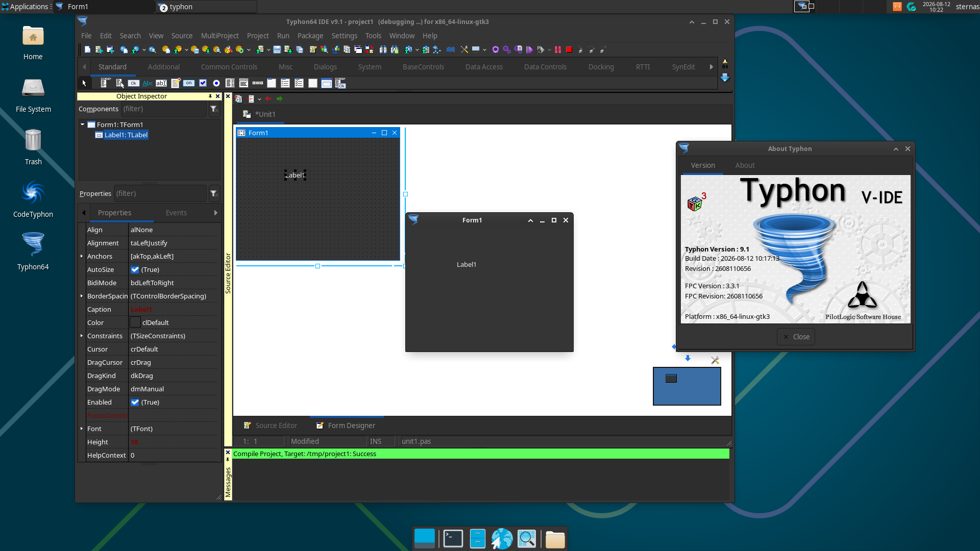The width and height of the screenshot is (980, 551).
Task: Click the Close button in About Typhon
Action: (796, 337)
